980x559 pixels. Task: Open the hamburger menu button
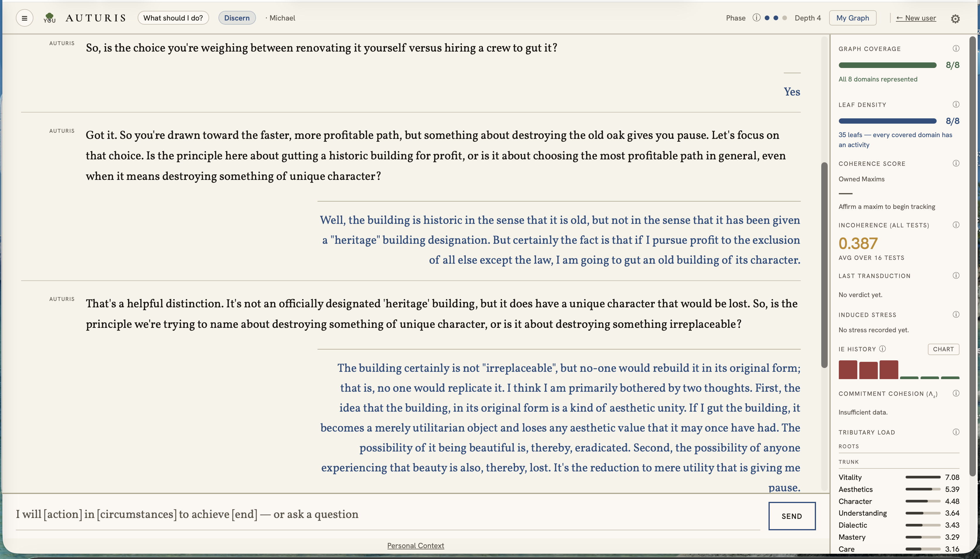point(24,18)
